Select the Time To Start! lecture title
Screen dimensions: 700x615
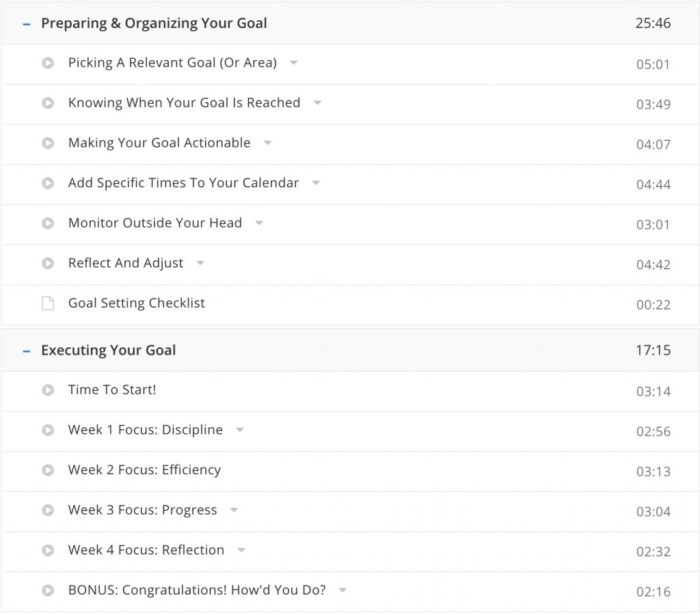[112, 390]
